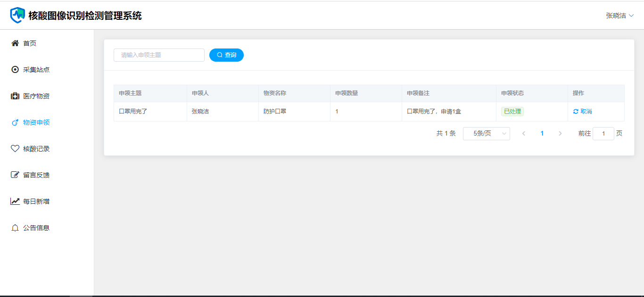Open the 张晓洁 user dropdown menu
Image resolution: width=644 pixels, height=297 pixels.
pyautogui.click(x=619, y=16)
